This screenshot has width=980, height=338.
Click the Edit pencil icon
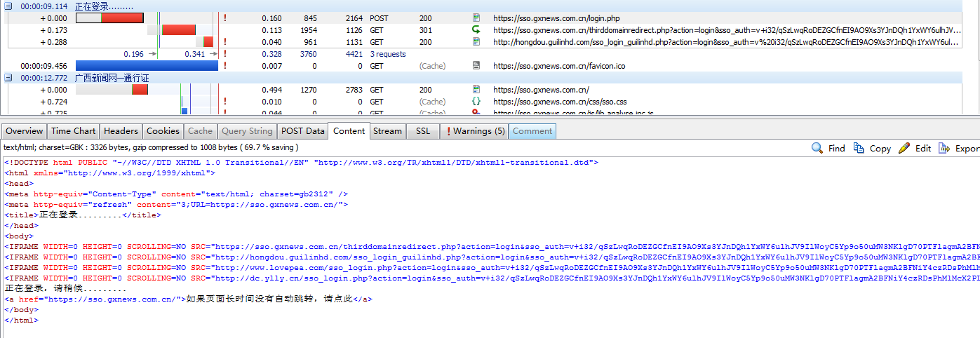click(904, 148)
